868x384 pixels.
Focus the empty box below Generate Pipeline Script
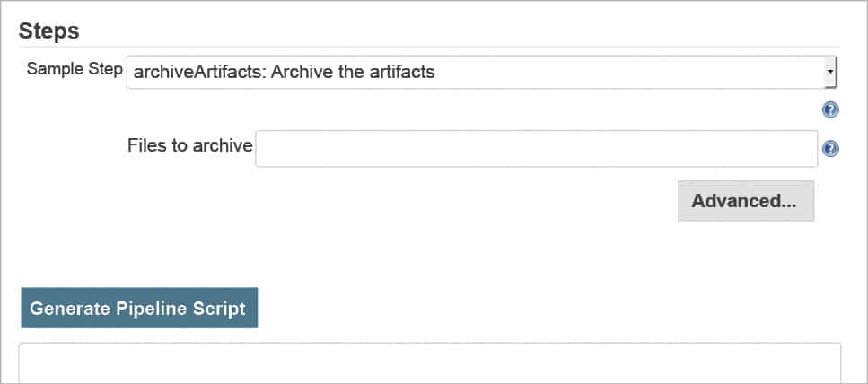(429, 362)
